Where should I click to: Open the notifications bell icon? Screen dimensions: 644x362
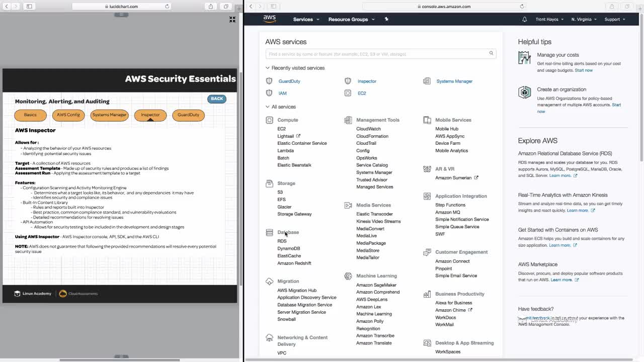tap(524, 19)
